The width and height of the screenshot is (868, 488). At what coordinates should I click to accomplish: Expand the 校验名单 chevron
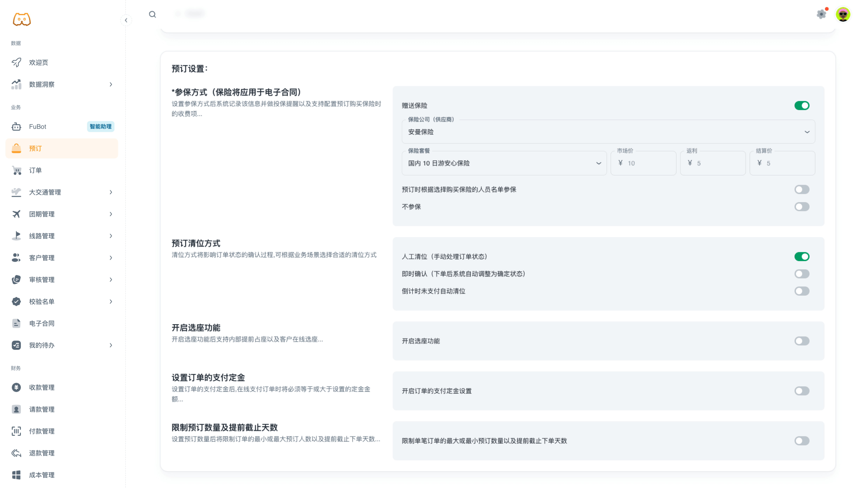(x=111, y=302)
